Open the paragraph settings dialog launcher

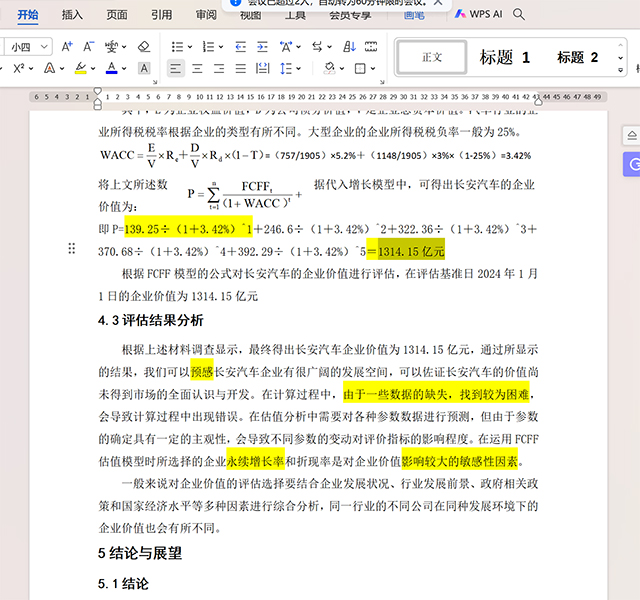pyautogui.click(x=382, y=82)
